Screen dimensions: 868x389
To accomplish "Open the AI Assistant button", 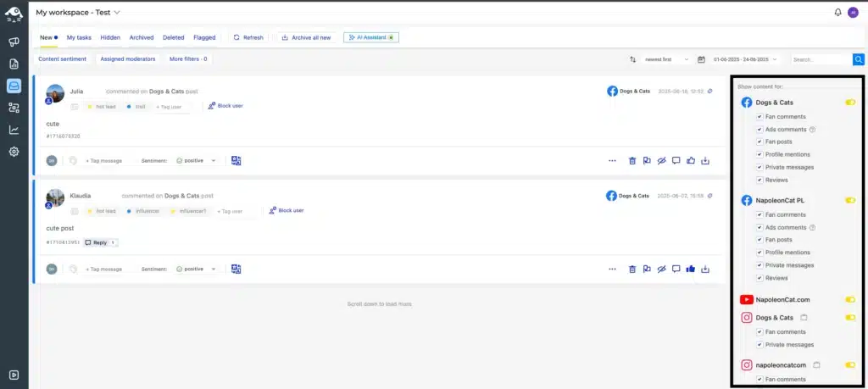I will point(371,37).
